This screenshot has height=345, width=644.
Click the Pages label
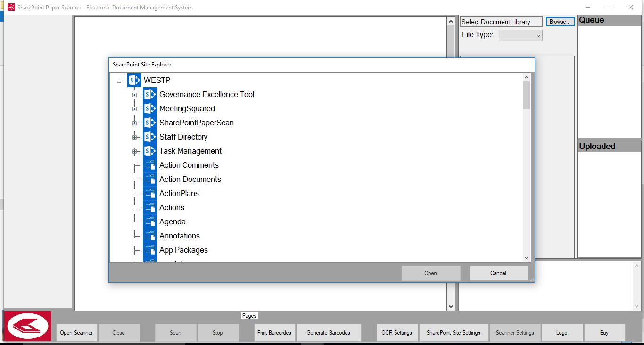click(249, 316)
